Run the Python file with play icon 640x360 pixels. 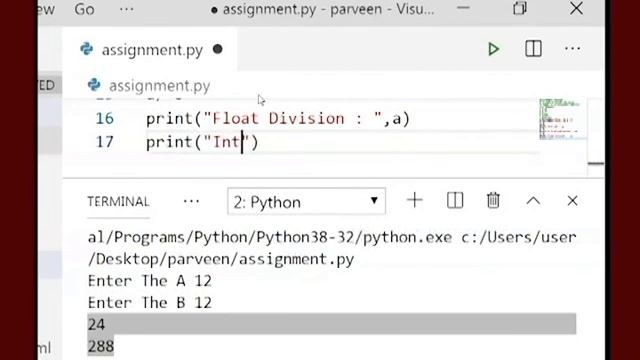click(493, 49)
